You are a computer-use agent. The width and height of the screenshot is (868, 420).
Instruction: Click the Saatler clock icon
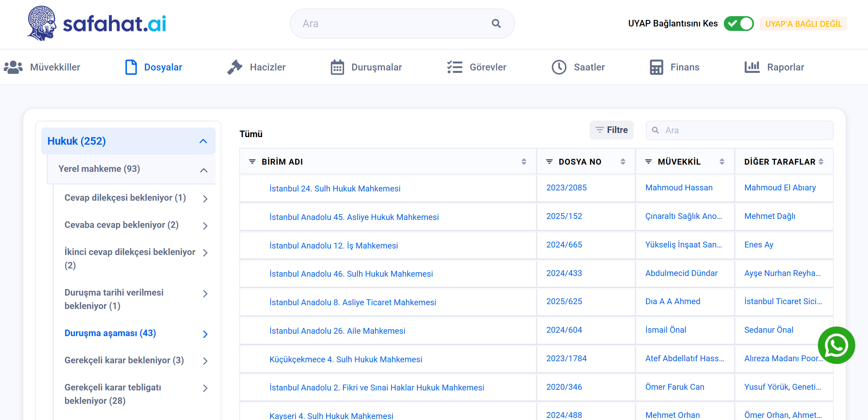(559, 67)
